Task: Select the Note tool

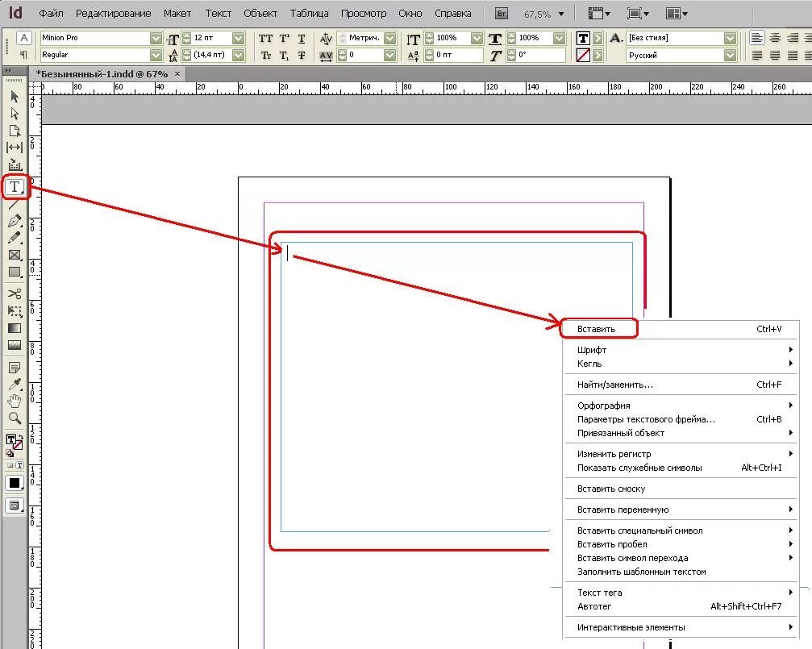Action: pyautogui.click(x=15, y=368)
